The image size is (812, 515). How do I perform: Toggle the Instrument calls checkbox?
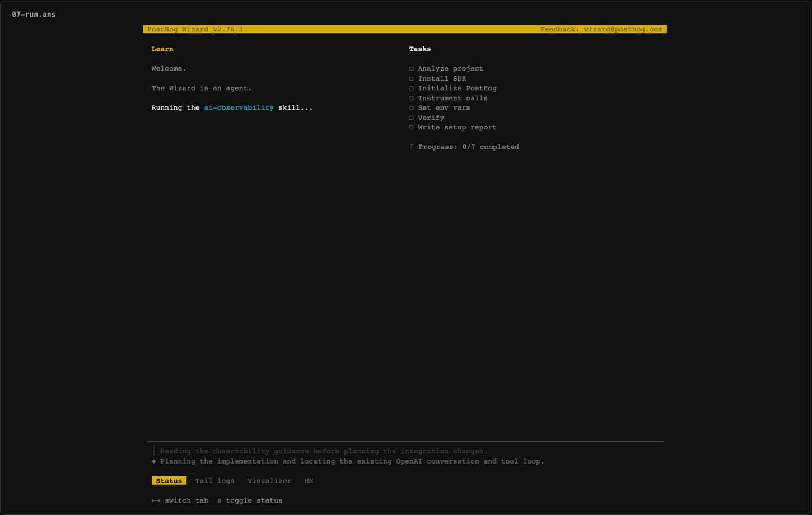pyautogui.click(x=412, y=99)
